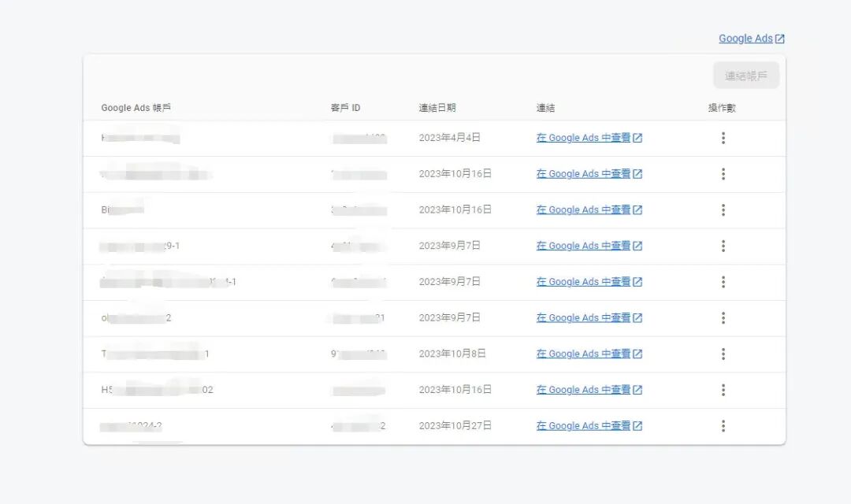This screenshot has height=504, width=851.
Task: Select the 2023年9月7日 date in the 'ol…2' row
Action: click(449, 318)
